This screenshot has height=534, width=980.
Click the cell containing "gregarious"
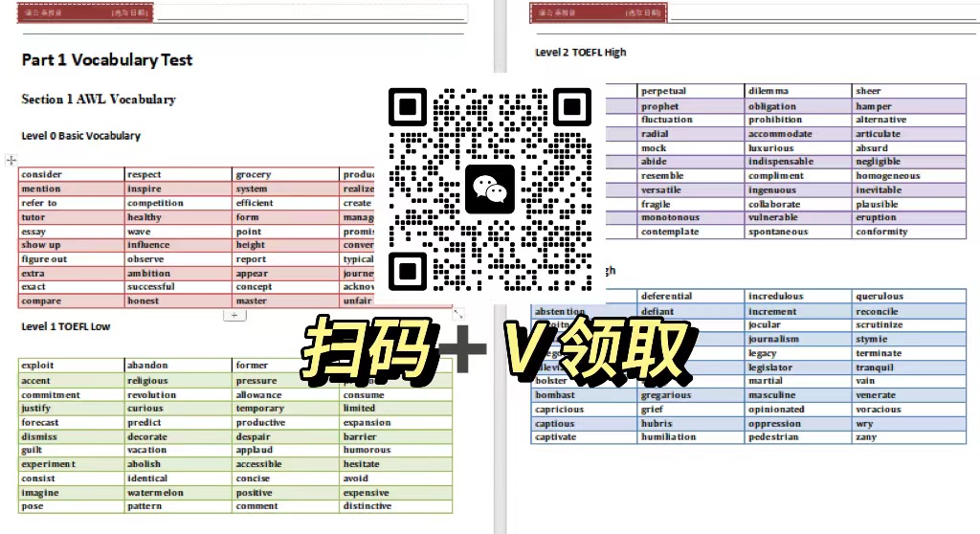pos(691,395)
